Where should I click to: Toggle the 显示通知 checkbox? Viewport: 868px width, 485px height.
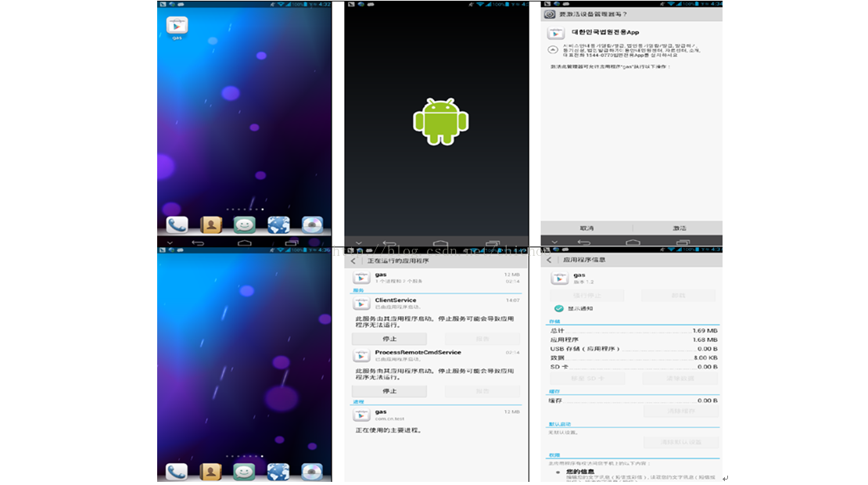click(x=559, y=308)
